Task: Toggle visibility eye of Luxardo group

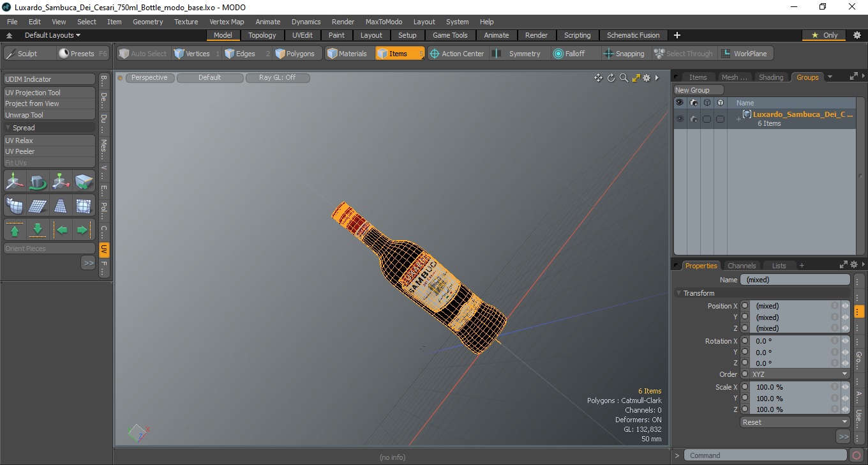Action: click(680, 119)
